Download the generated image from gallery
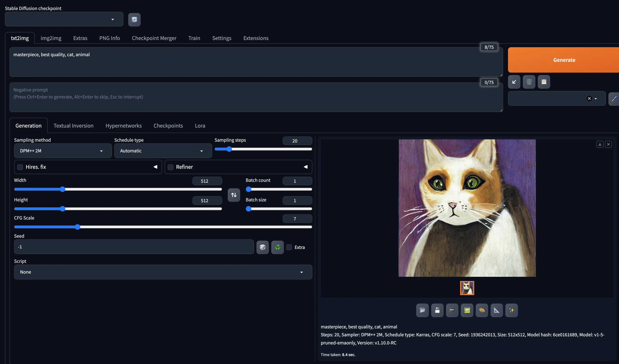The height and width of the screenshot is (364, 619). pyautogui.click(x=600, y=144)
